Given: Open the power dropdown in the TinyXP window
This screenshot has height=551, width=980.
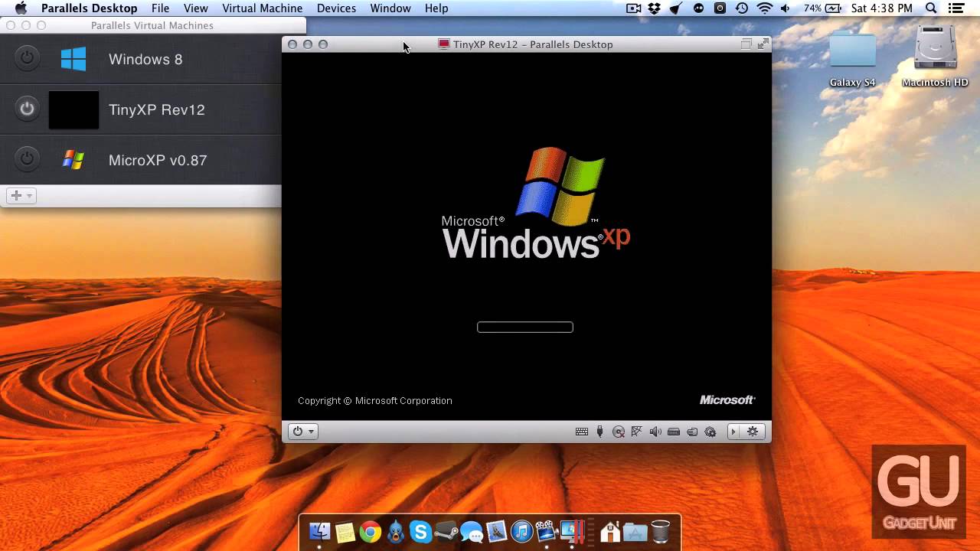Looking at the screenshot, I should tap(303, 432).
